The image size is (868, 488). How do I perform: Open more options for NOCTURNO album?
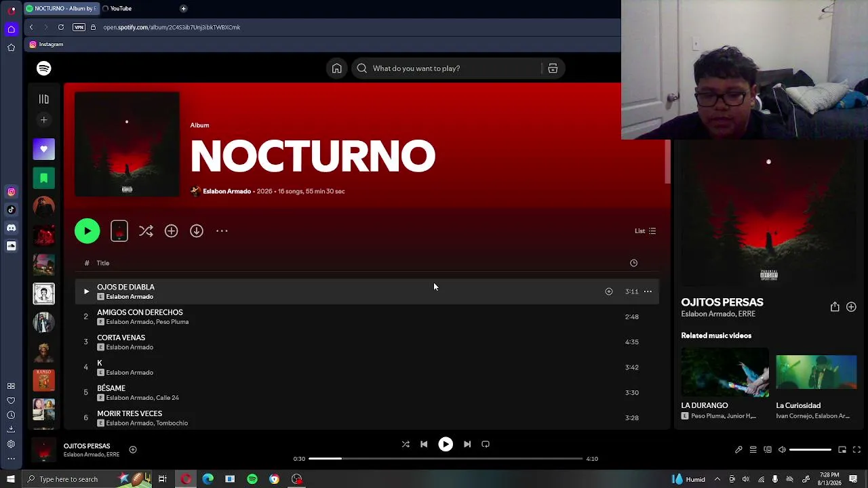click(x=222, y=231)
